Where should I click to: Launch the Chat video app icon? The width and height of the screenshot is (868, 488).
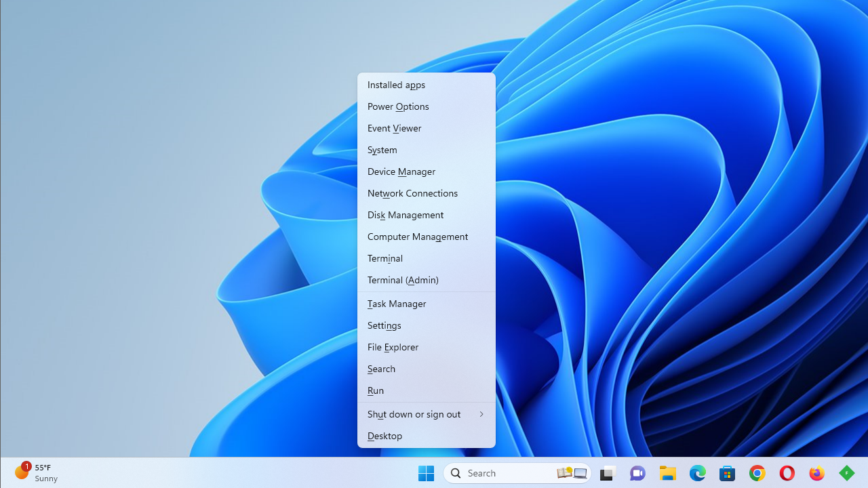[x=637, y=473]
